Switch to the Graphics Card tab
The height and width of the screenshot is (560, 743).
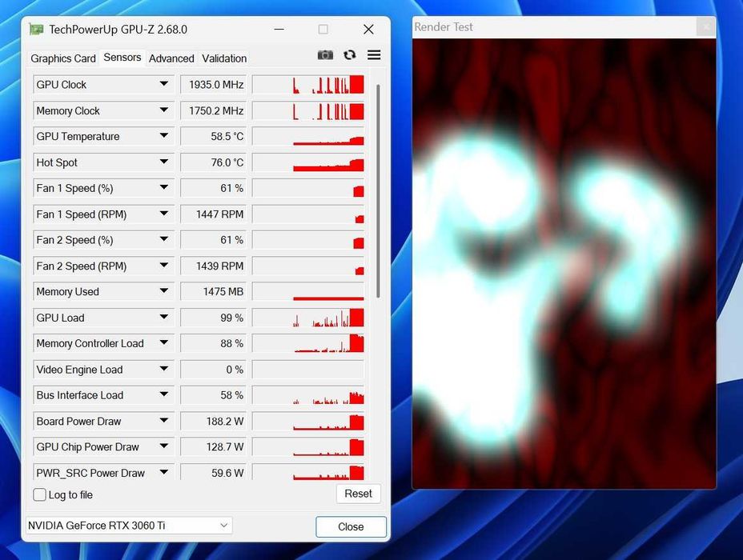63,58
